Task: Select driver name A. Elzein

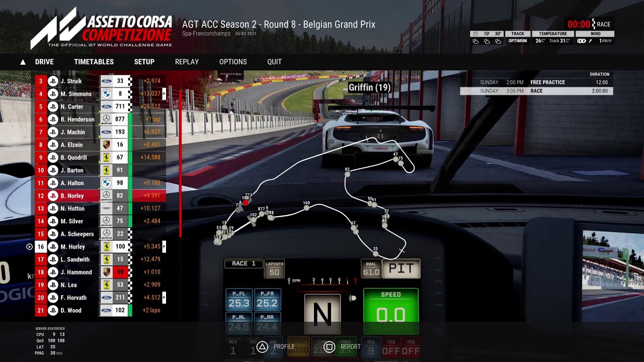Action: click(x=71, y=145)
